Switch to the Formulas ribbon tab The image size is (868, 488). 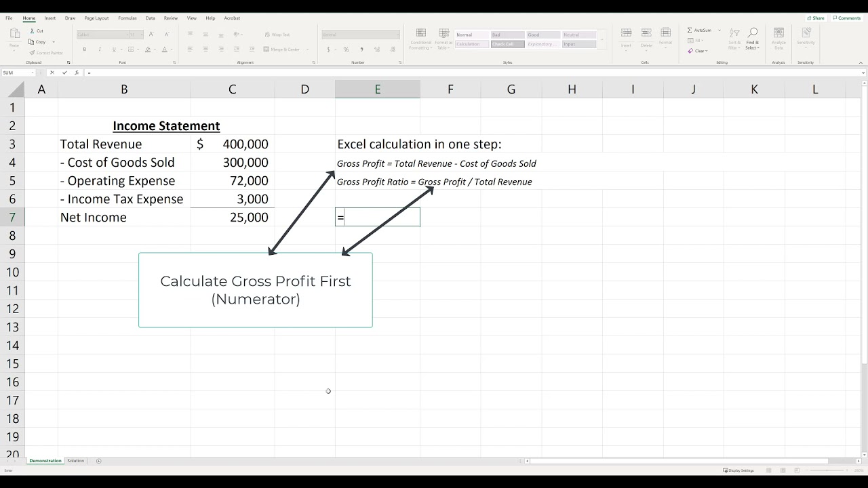pos(127,18)
